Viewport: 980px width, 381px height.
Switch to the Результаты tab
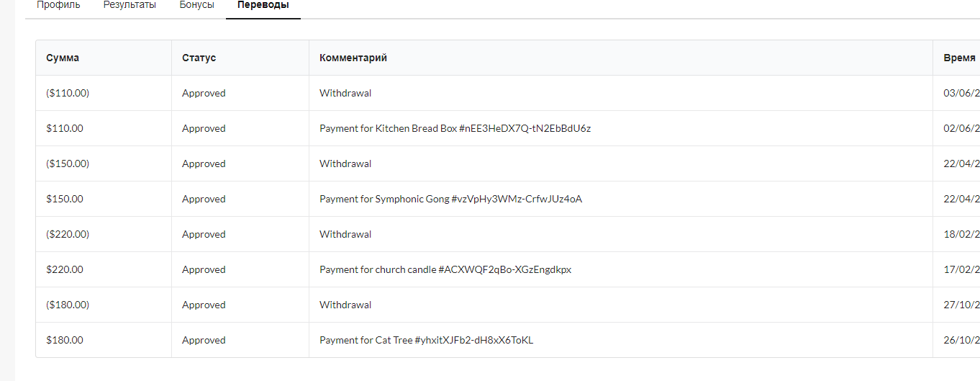pos(130,5)
